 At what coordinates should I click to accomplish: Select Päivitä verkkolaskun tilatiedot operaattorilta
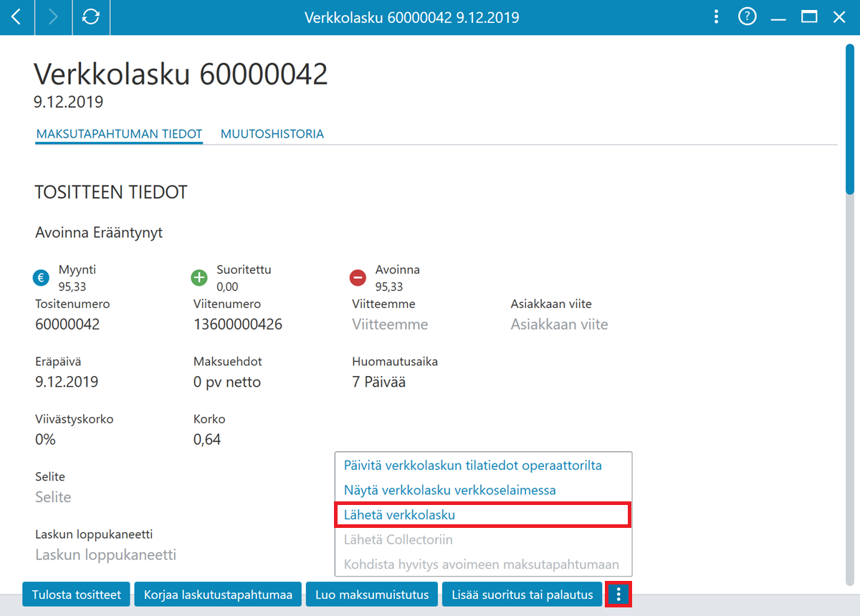[473, 466]
